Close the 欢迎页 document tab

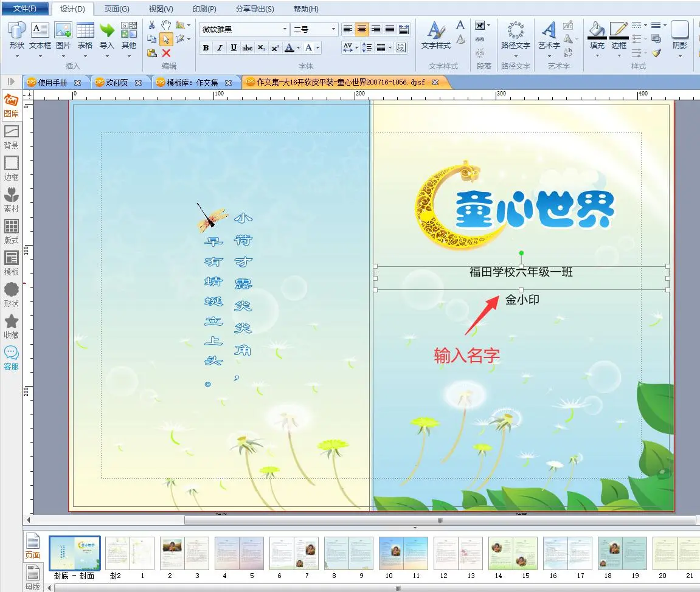pos(139,83)
